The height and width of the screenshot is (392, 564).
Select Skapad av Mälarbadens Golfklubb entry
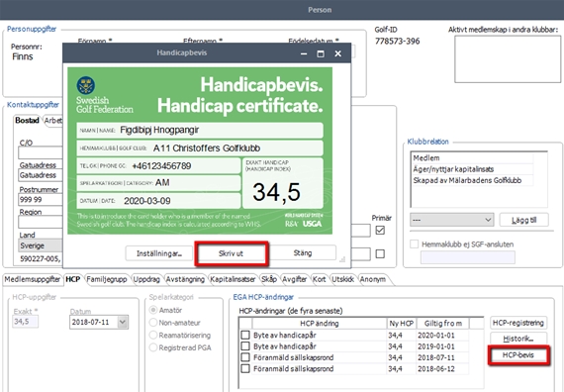(473, 180)
